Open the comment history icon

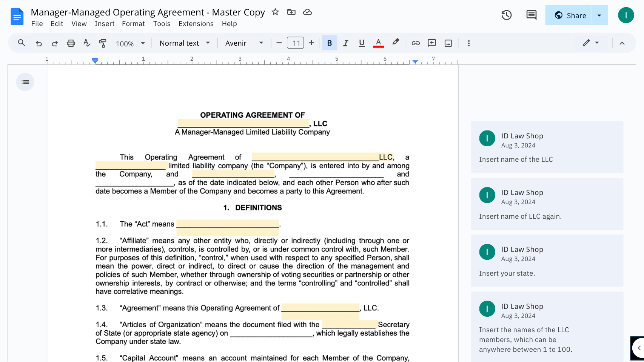click(531, 15)
